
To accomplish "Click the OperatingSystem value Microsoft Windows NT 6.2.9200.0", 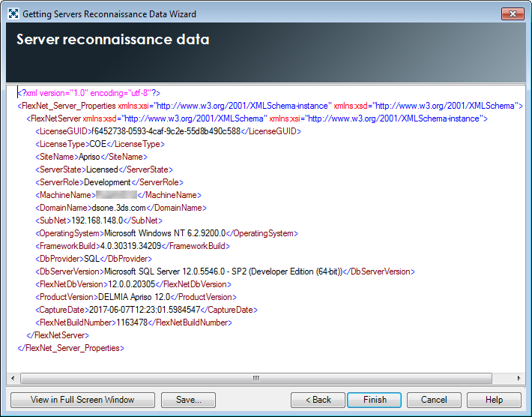I will click(x=165, y=233).
